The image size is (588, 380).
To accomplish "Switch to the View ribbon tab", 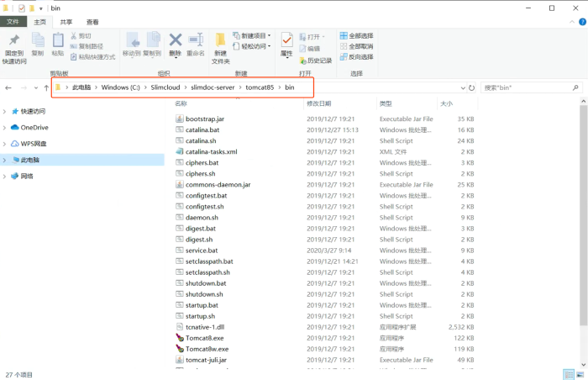I will coord(92,22).
